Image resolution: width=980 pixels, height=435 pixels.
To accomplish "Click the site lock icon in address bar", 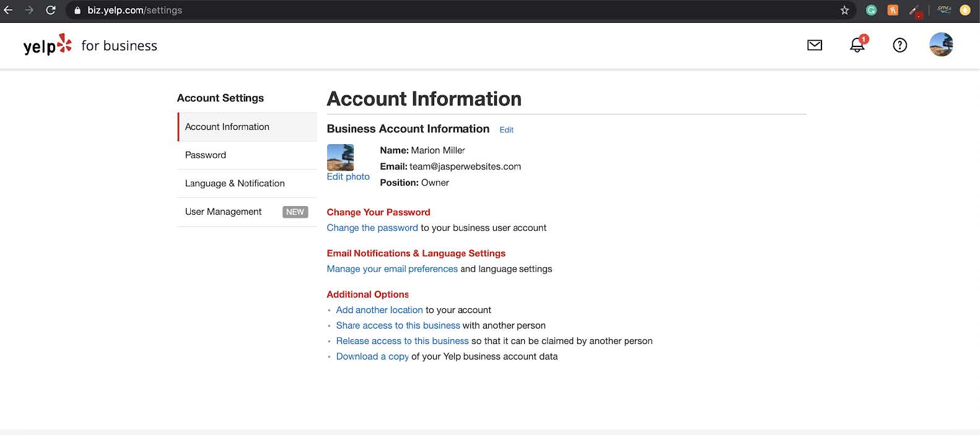I will click(x=77, y=11).
